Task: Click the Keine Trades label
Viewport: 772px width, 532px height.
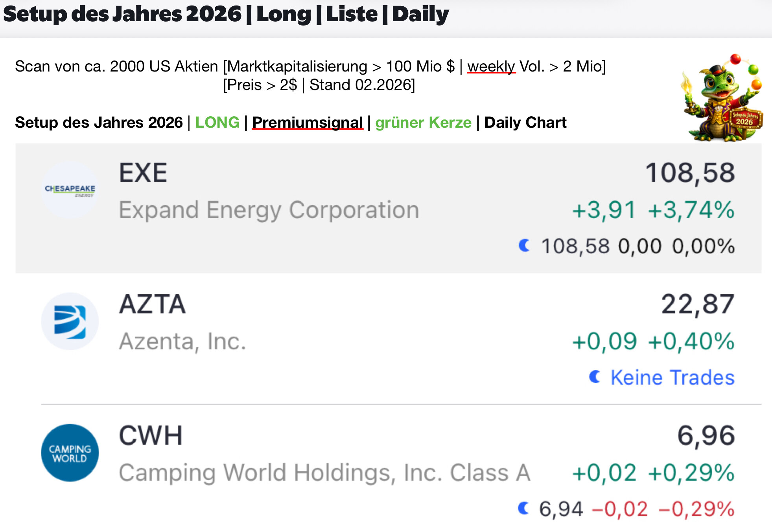Action: (672, 378)
